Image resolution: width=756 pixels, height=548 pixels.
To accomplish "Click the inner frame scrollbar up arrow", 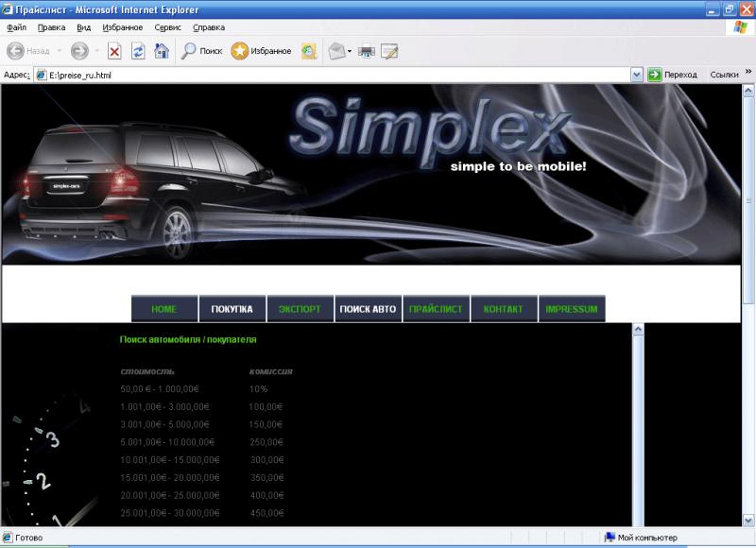I will tap(638, 330).
